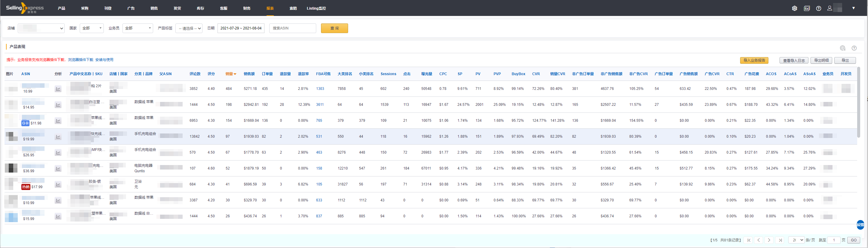Sort the table by the 销量 column header

pos(230,74)
